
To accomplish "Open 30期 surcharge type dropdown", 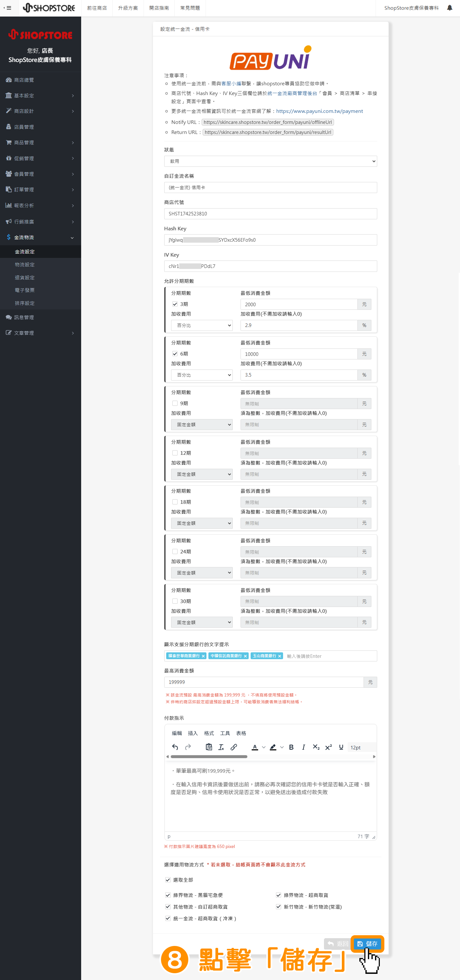I will pos(202,623).
